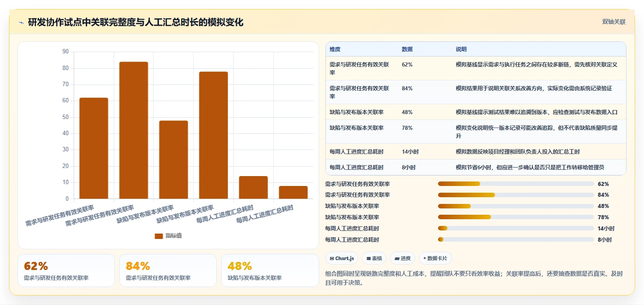
Task: Click the chart bar reaching 78
Action: 214,135
